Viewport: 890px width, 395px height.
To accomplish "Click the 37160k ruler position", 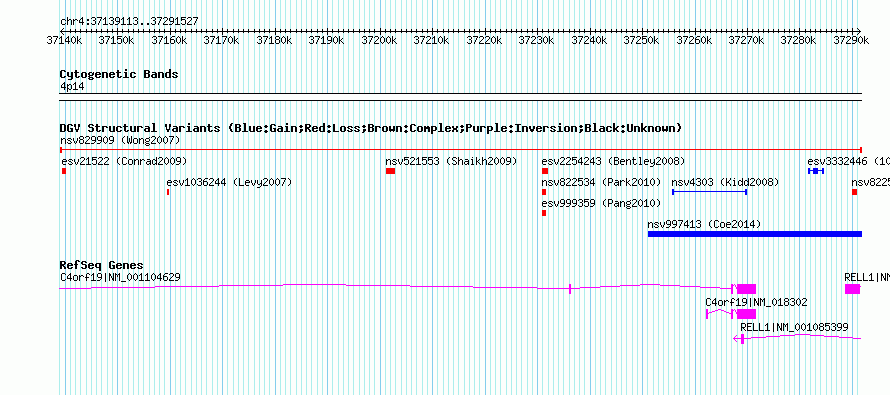I will 169,40.
